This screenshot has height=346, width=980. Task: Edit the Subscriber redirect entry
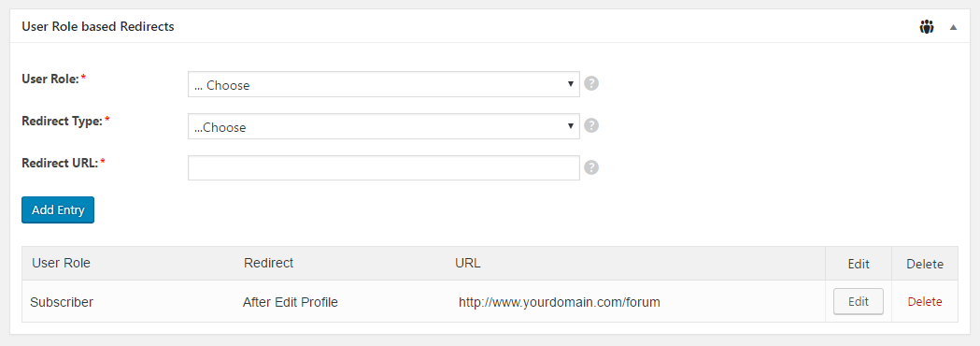(859, 301)
